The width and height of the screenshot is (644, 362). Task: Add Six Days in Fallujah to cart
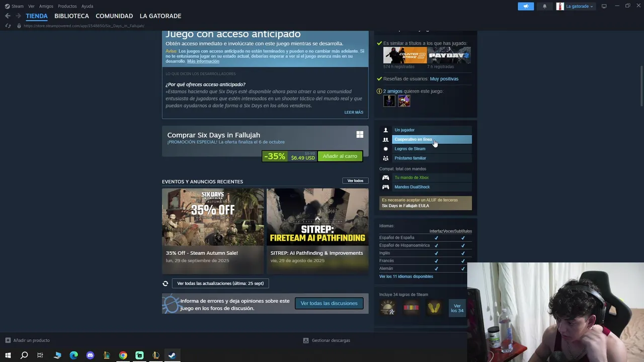point(340,156)
